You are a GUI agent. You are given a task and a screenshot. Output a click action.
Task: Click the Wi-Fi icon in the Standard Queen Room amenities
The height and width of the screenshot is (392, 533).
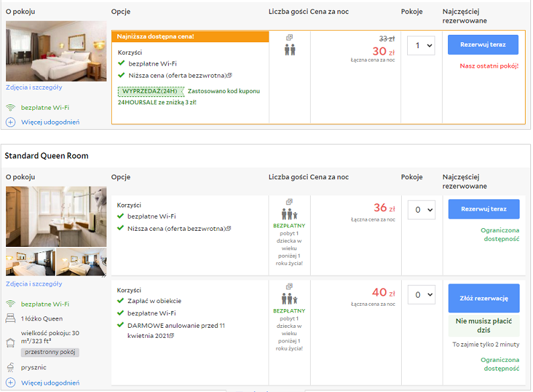point(11,304)
